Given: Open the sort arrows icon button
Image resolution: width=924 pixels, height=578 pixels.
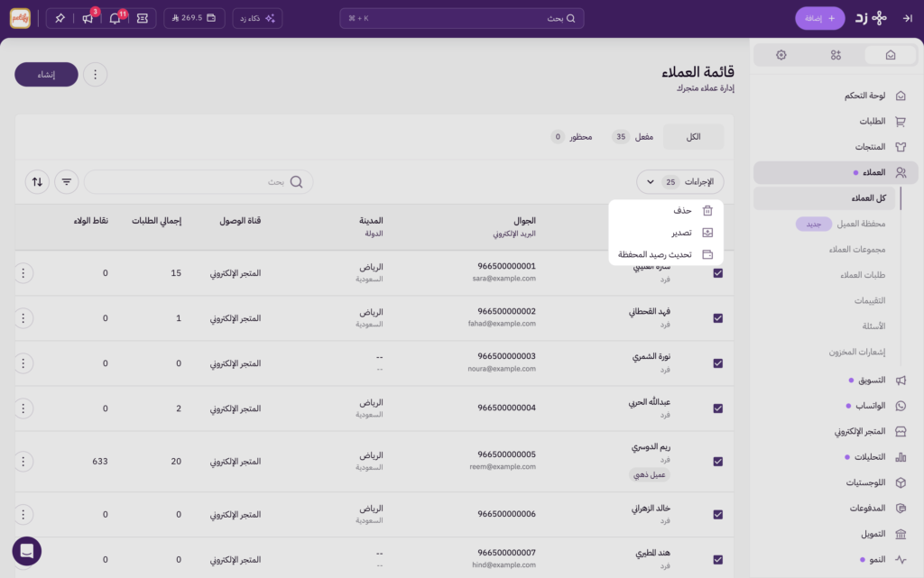Looking at the screenshot, I should click(x=37, y=182).
